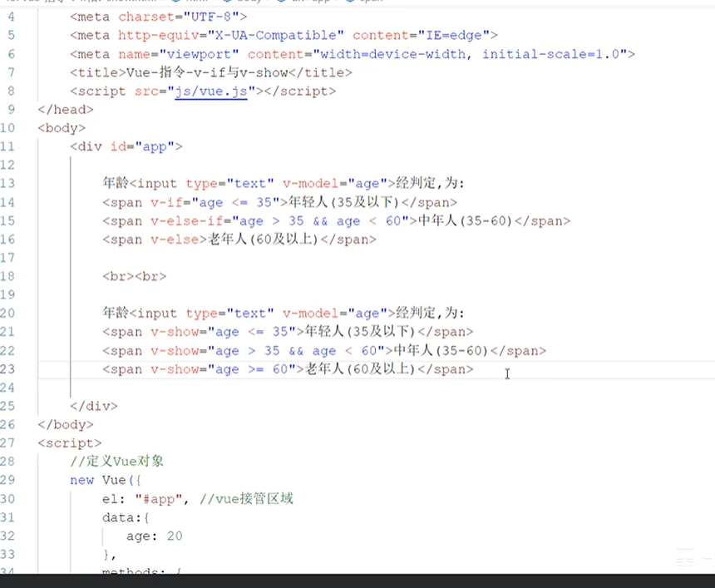Click the "IE=edge" content value

pyautogui.click(x=454, y=35)
